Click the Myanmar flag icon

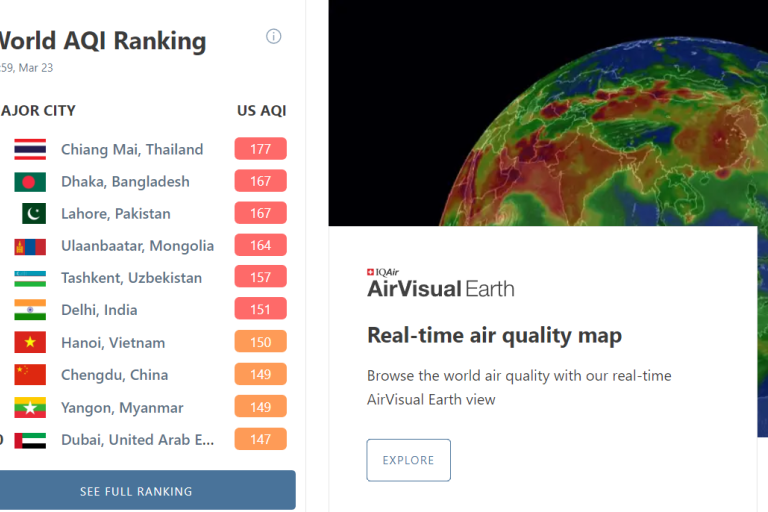pos(30,408)
